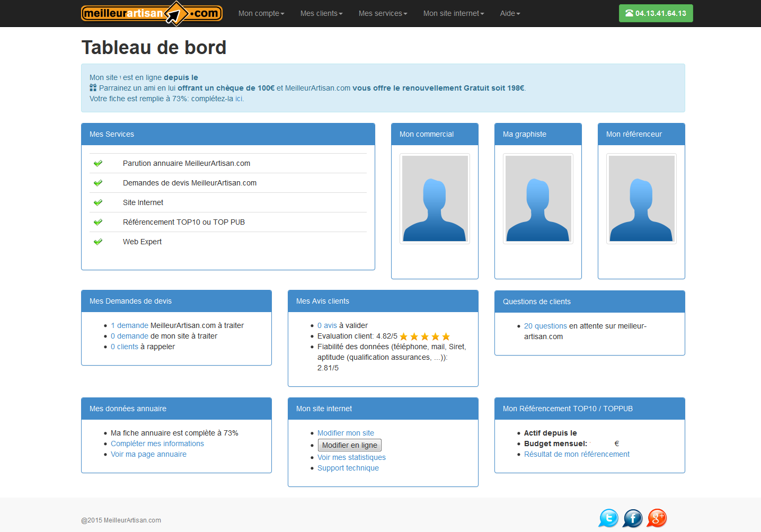The width and height of the screenshot is (761, 532).
Task: Click checkmark icon beside Site Internet
Action: coord(98,202)
